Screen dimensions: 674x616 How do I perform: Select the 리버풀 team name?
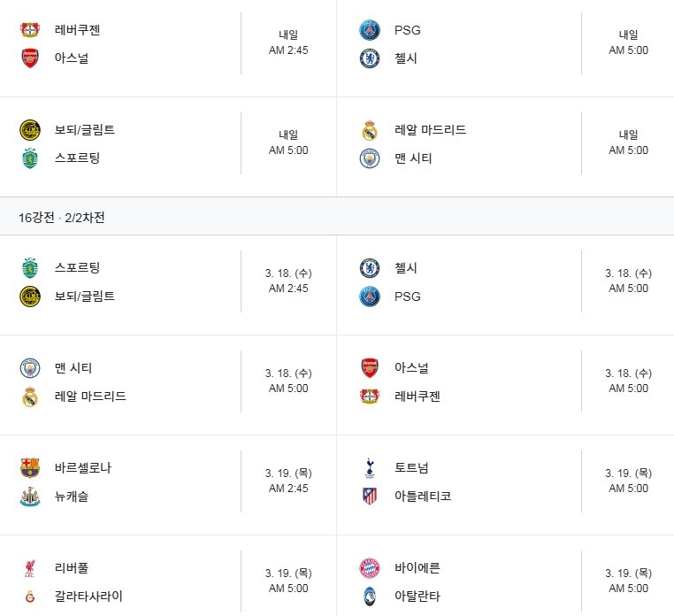72,568
